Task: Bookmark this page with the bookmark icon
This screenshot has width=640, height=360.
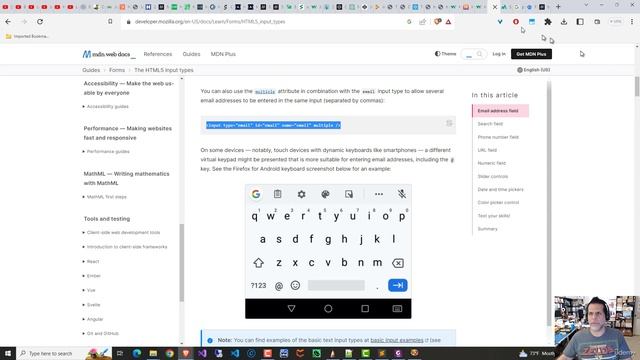Action: (110, 22)
